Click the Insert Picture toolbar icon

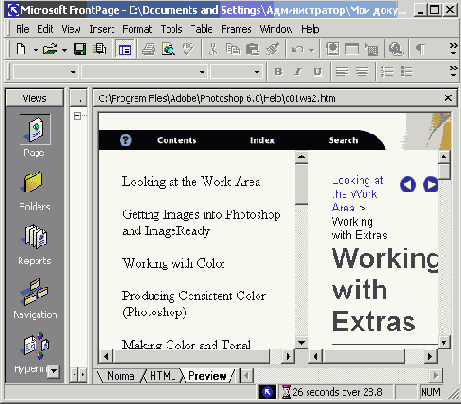[371, 49]
